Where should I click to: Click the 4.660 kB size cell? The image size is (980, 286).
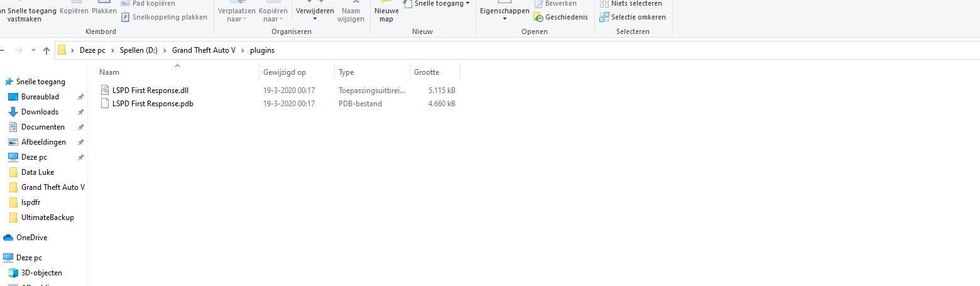pyautogui.click(x=442, y=104)
